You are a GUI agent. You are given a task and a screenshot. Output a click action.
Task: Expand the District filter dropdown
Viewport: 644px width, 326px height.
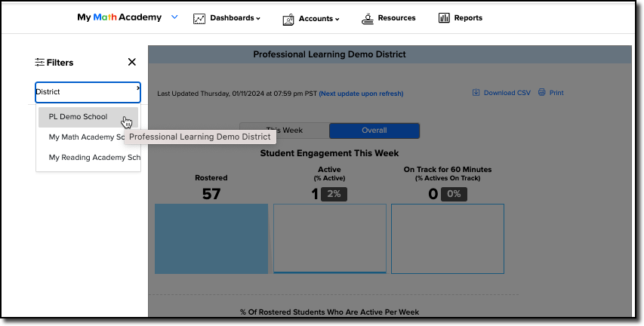(x=88, y=92)
